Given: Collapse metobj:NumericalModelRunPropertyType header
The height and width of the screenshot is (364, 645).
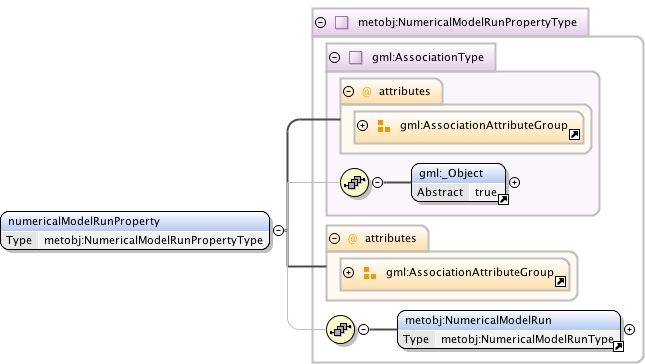Looking at the screenshot, I should coord(320,22).
